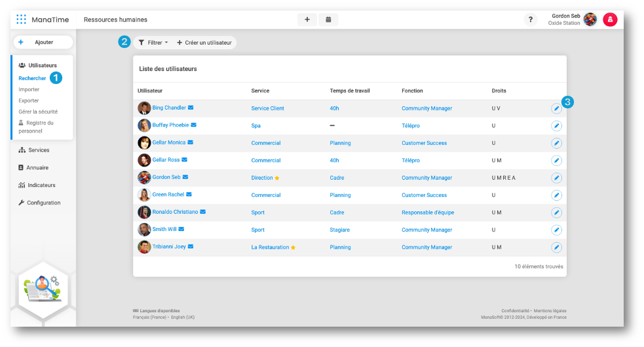Open the help question mark icon

click(x=530, y=19)
